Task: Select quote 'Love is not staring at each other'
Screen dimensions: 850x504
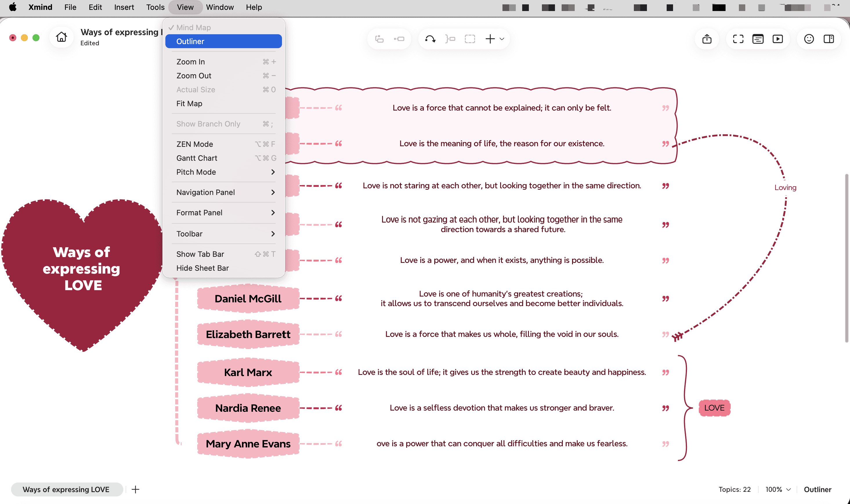Action: (x=502, y=185)
